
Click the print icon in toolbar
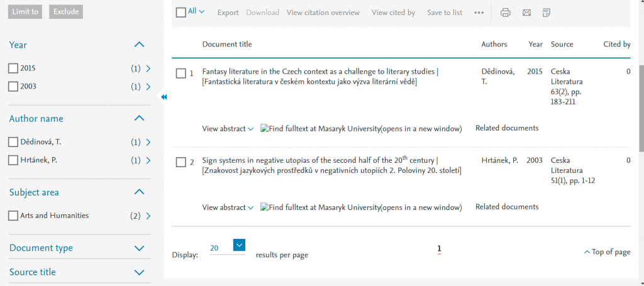pos(505,13)
